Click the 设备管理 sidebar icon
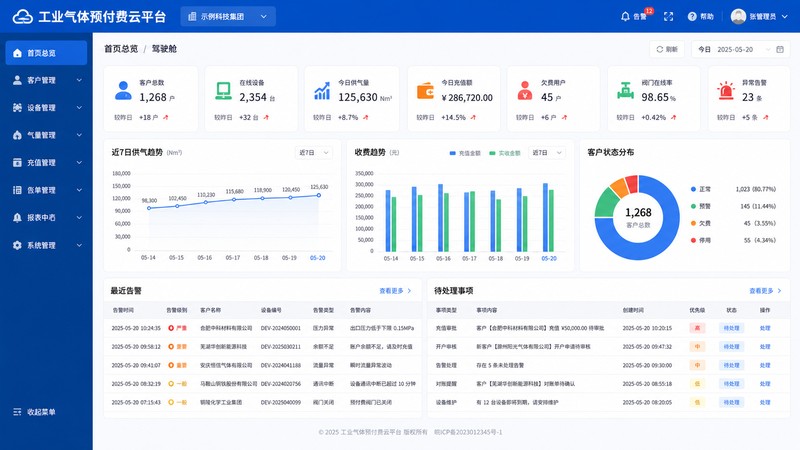800x450 pixels. click(17, 108)
